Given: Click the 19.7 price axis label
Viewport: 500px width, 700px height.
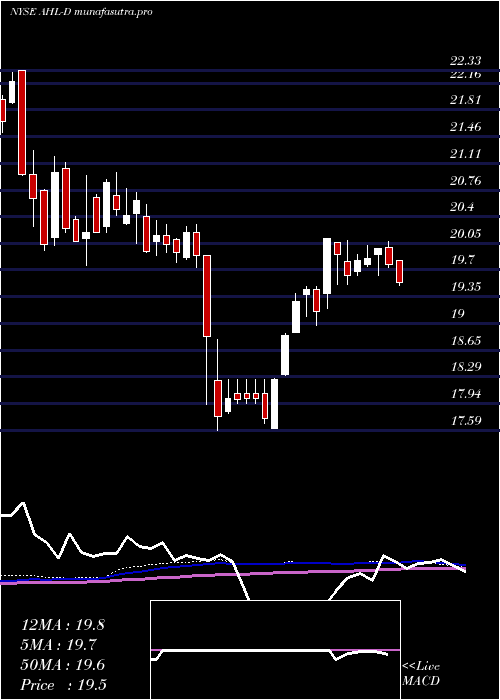Looking at the screenshot, I should (x=462, y=260).
